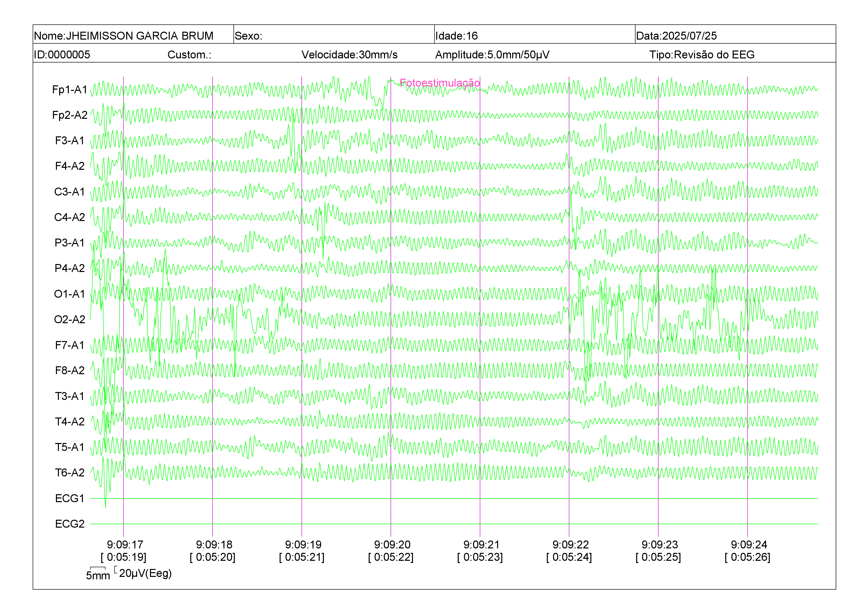Click elapsed time [ 0:05:25]
Viewport: 868px width, 614px height.
[658, 557]
